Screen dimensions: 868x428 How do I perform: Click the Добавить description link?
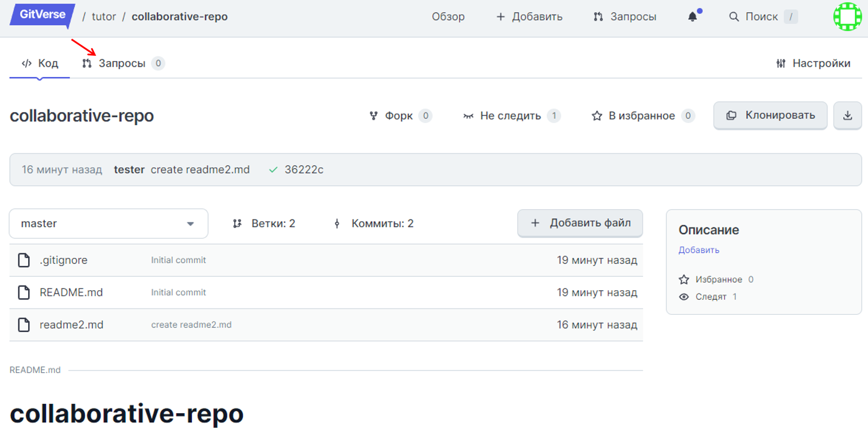click(x=699, y=250)
